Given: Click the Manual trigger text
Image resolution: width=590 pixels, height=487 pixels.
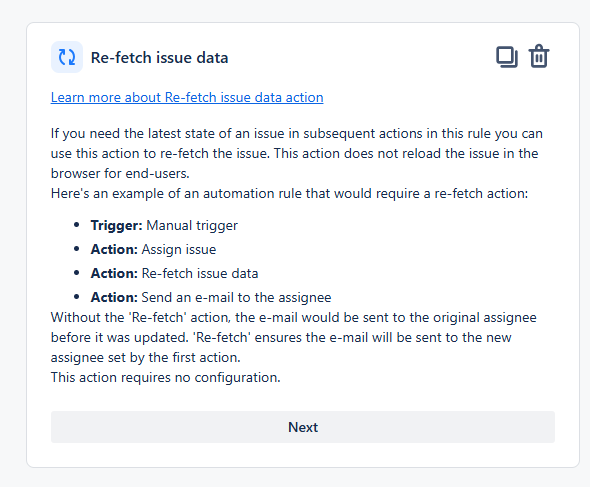Looking at the screenshot, I should point(192,225).
